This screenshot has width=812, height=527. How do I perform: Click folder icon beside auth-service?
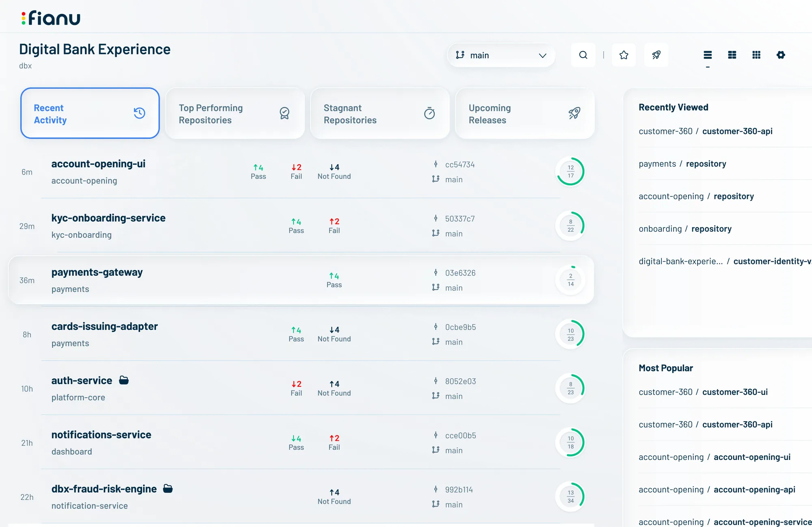point(124,380)
